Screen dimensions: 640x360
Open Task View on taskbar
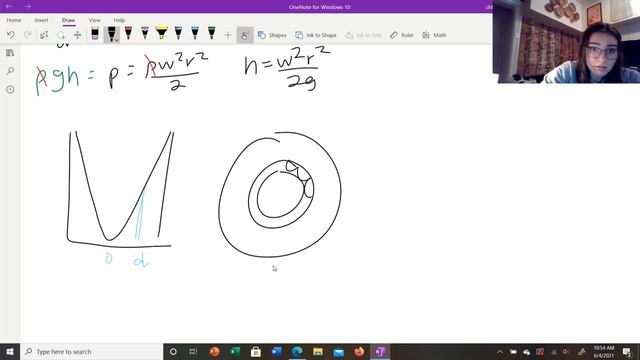(193, 351)
